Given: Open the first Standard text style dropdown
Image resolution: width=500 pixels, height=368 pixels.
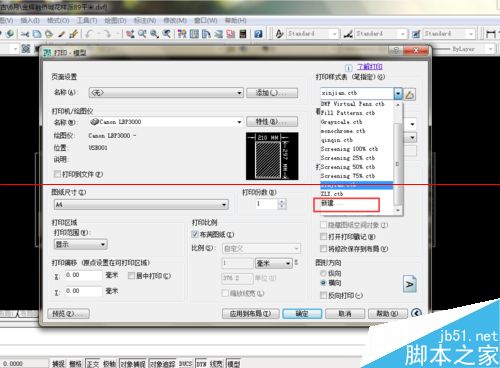Looking at the screenshot, I should tap(312, 34).
